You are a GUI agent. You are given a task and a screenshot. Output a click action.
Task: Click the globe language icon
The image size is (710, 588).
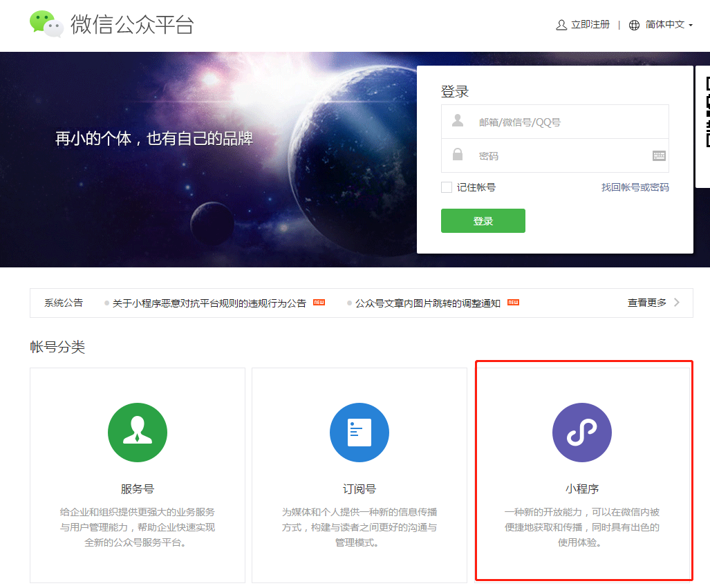pyautogui.click(x=634, y=25)
